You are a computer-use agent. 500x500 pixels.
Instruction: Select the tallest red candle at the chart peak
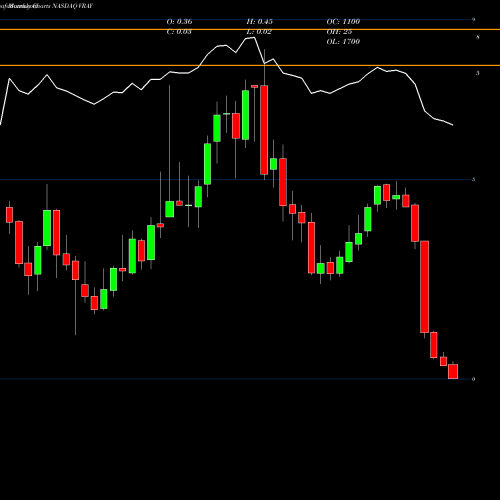(x=264, y=130)
